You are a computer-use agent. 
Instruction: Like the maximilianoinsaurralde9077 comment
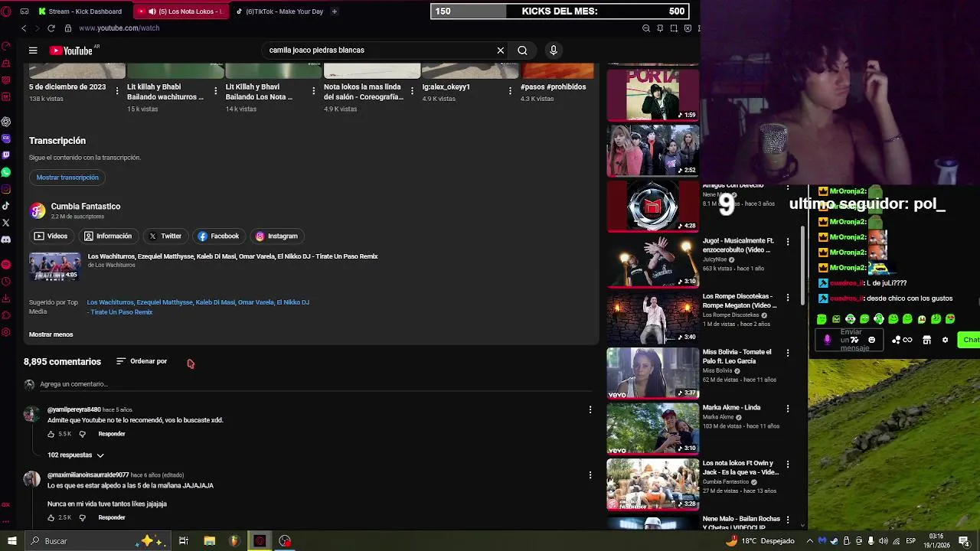click(51, 518)
